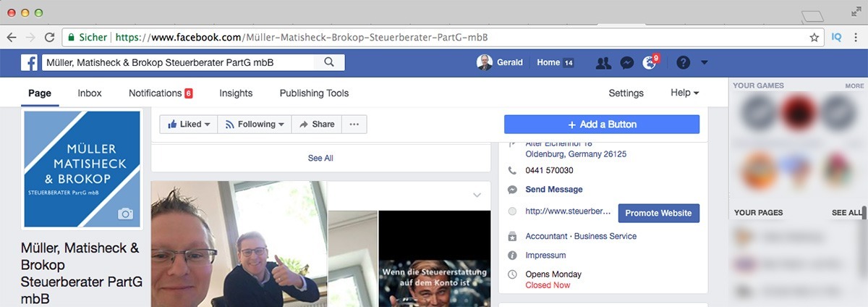Screen dimensions: 868x307
Task: Click fullscreen arrows in window corner
Action: click(856, 12)
